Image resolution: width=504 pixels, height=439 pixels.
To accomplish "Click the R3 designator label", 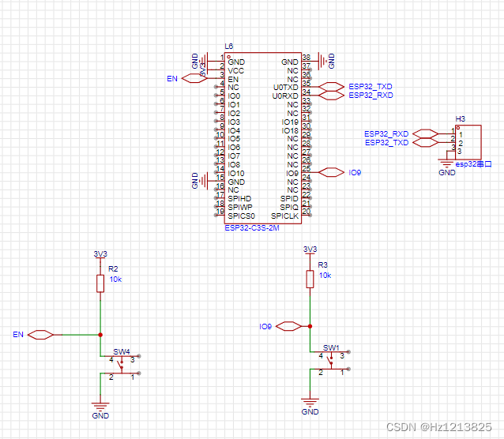I will click(322, 265).
